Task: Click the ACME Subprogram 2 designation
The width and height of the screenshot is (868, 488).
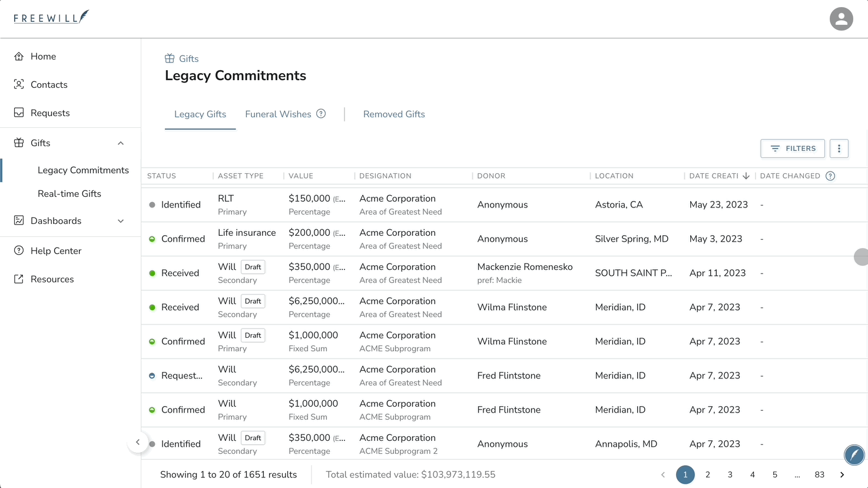Action: [x=399, y=451]
